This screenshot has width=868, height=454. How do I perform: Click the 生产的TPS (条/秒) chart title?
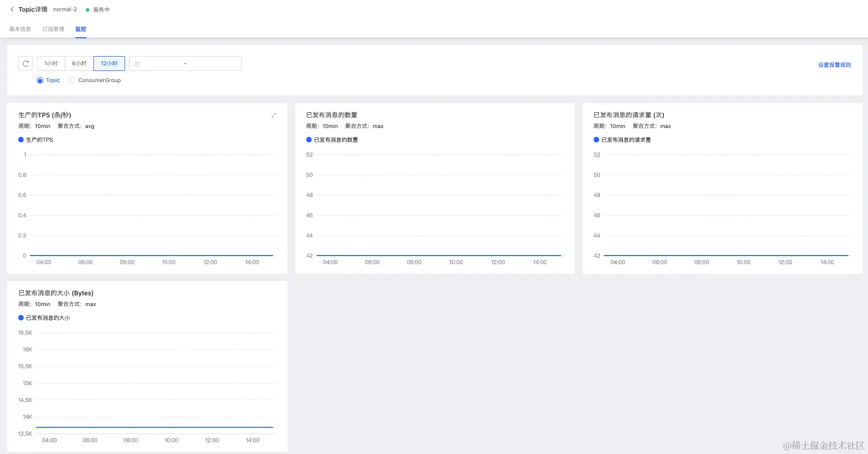45,115
